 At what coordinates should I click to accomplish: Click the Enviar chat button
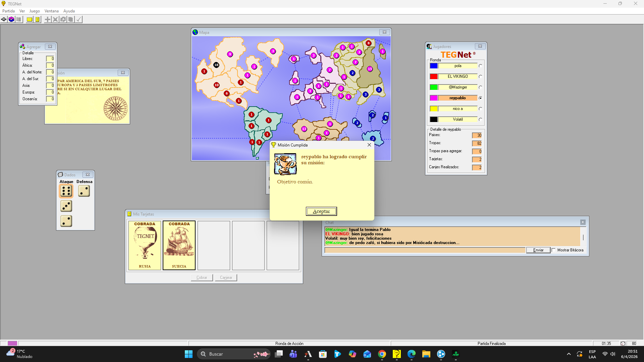click(538, 250)
